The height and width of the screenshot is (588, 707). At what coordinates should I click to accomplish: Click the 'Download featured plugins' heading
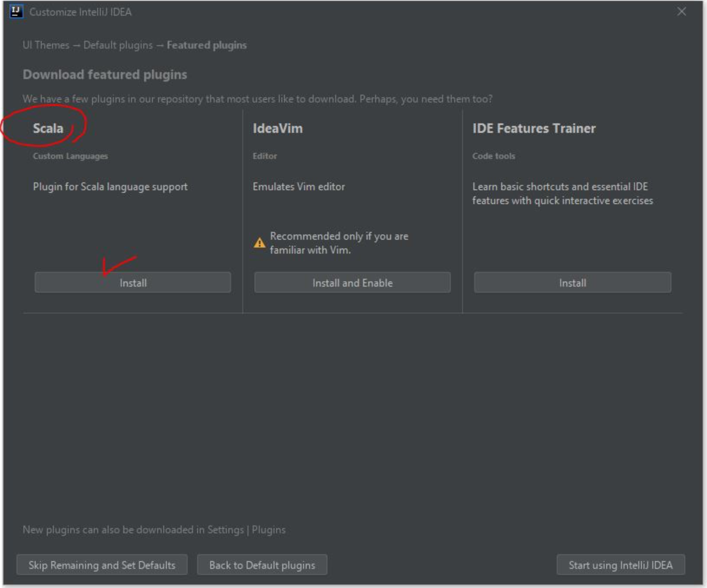[x=105, y=75]
